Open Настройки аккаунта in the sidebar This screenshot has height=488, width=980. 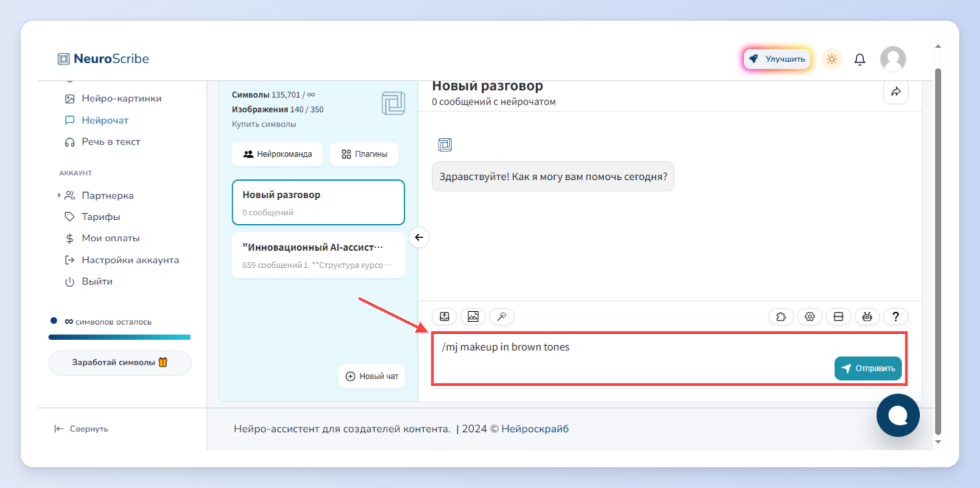(121, 260)
